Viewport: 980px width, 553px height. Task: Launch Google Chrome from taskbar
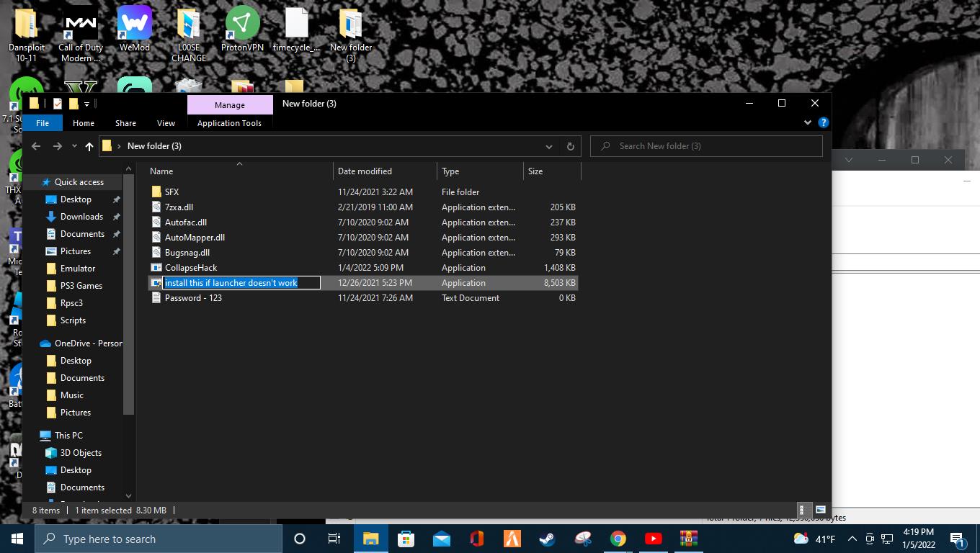tap(618, 539)
